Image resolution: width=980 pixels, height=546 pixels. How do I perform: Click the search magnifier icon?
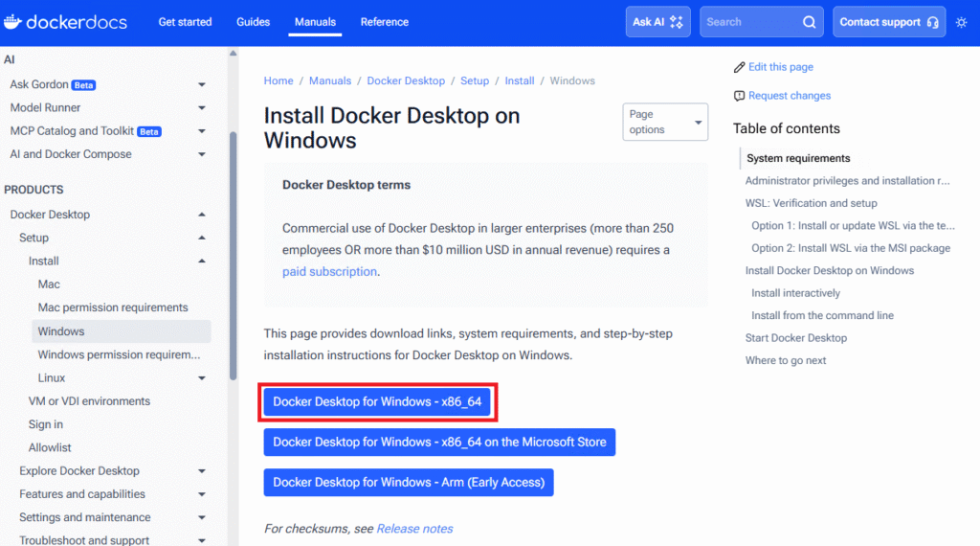pos(809,22)
